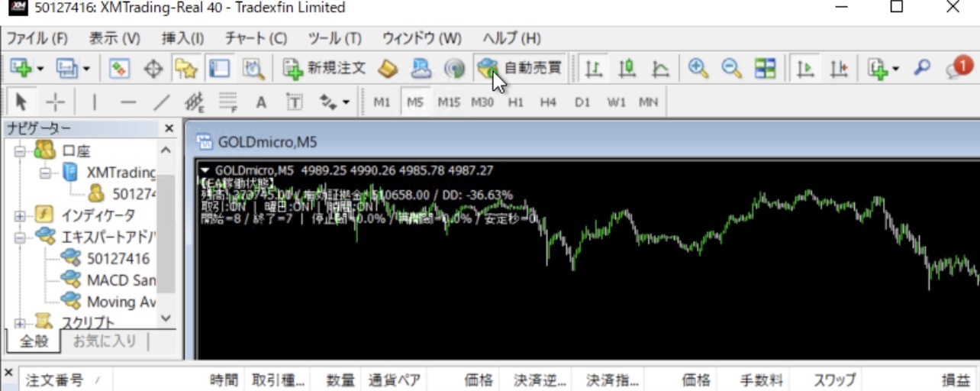Screen dimensions: 980x391
Task: Open the notification bubble with red badge
Action: click(959, 69)
